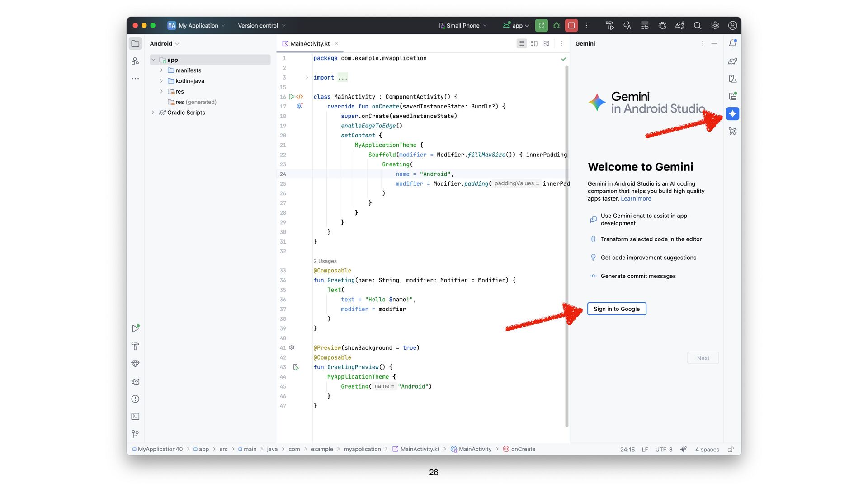This screenshot has width=868, height=488.
Task: Click the onCreate breadcrumb item
Action: [x=519, y=449]
